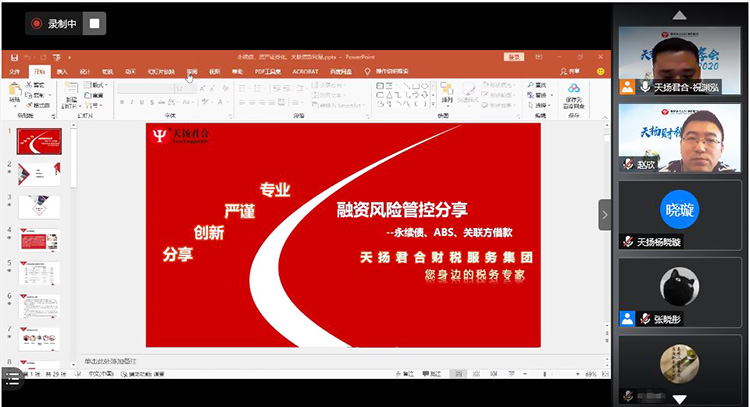750x407 pixels.
Task: Toggle the microphone icon beside 赵欣
Action: 627,164
